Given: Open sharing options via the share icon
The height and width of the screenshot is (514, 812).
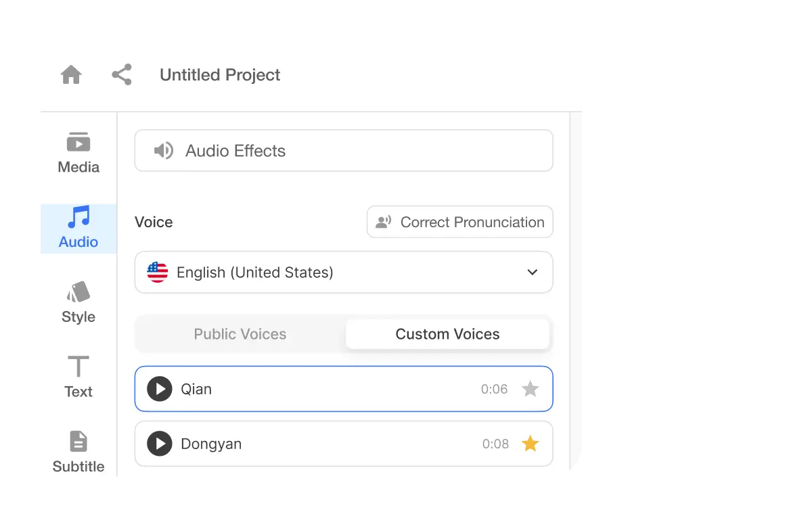Looking at the screenshot, I should tap(121, 74).
